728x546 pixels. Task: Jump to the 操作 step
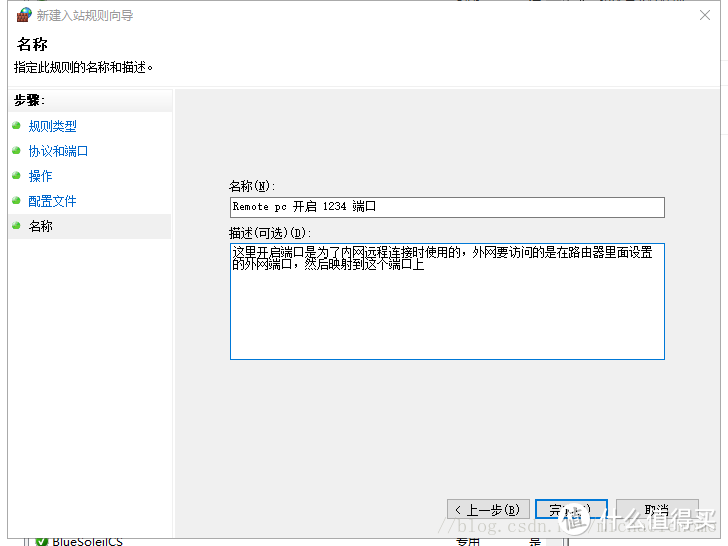[40, 176]
